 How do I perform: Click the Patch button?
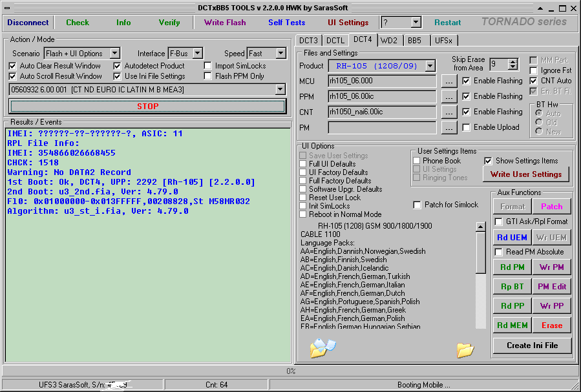pos(551,207)
